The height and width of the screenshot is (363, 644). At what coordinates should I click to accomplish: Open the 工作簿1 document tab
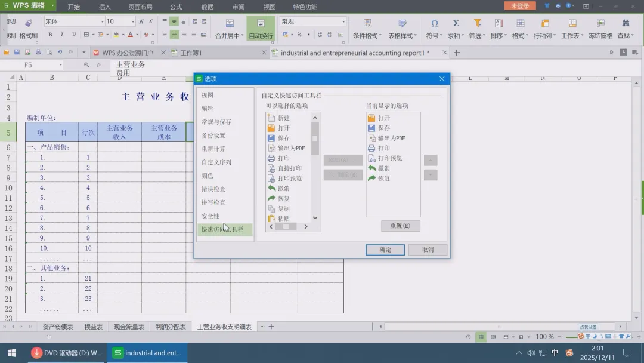coord(191,53)
